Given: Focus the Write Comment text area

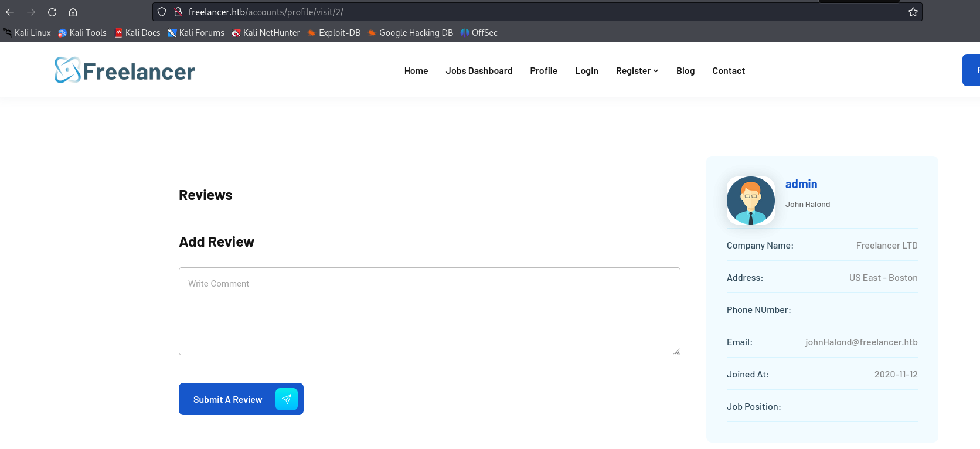Looking at the screenshot, I should 429,311.
